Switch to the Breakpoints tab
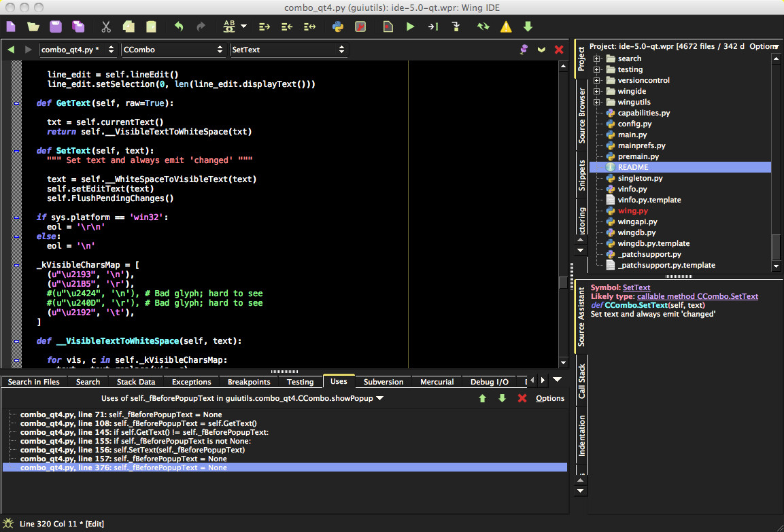 coord(248,382)
